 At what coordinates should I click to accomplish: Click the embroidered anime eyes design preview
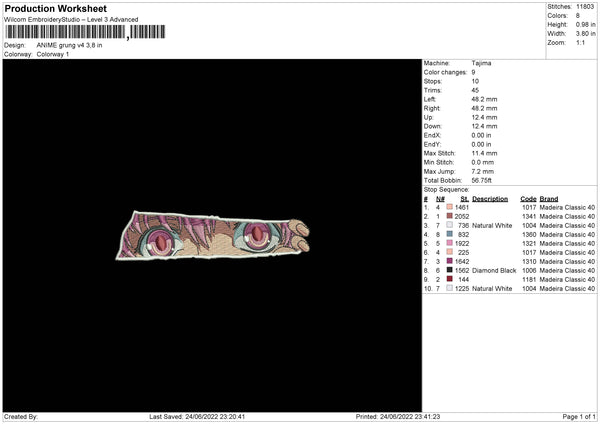[213, 235]
